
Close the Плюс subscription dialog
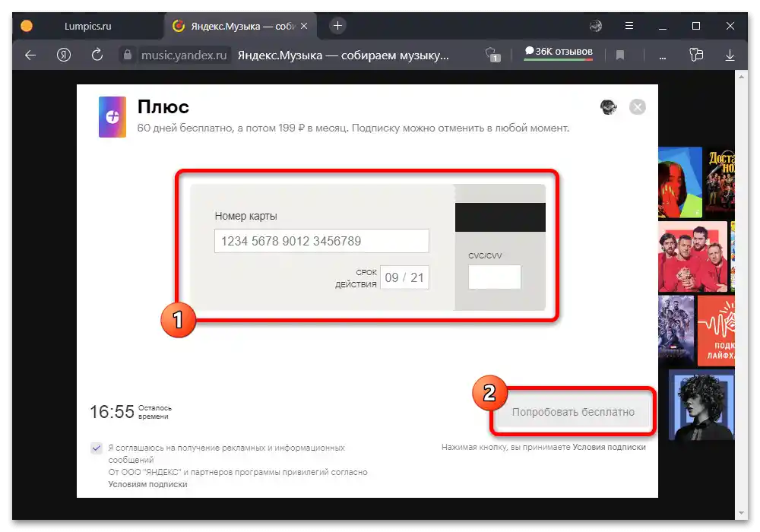637,107
